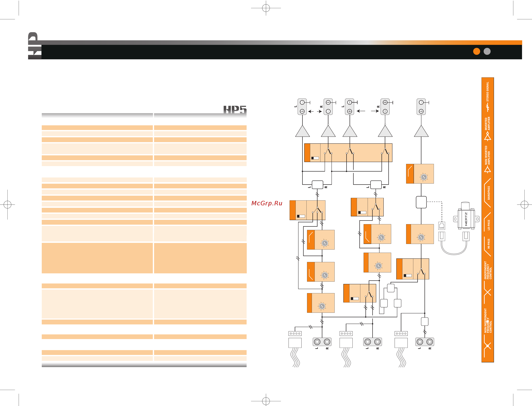Click the leftmost four-pin connector strip
The height and width of the screenshot is (406, 532).
coord(295,333)
